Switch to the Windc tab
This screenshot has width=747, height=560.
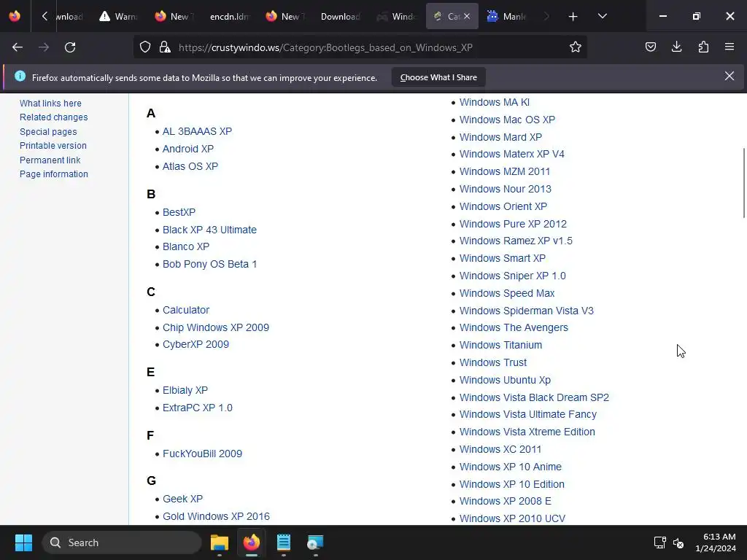(x=396, y=17)
